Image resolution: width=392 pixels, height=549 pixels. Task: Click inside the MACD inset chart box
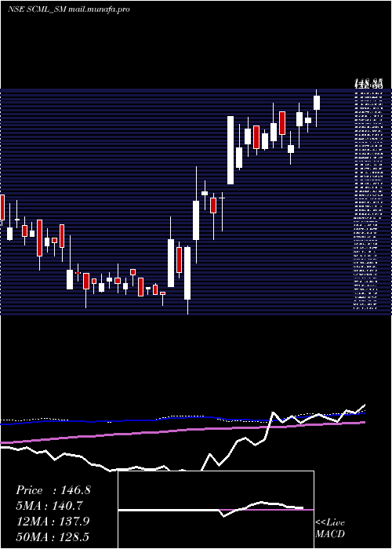tap(216, 510)
